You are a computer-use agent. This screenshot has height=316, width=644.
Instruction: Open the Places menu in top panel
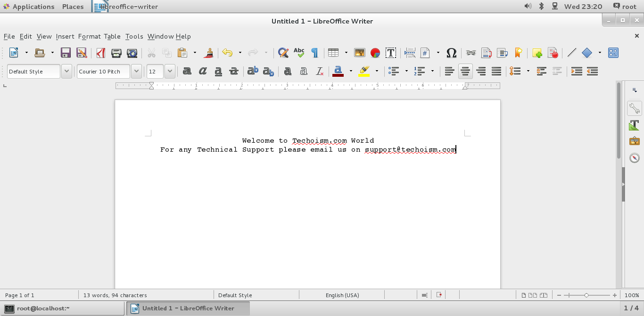[73, 7]
